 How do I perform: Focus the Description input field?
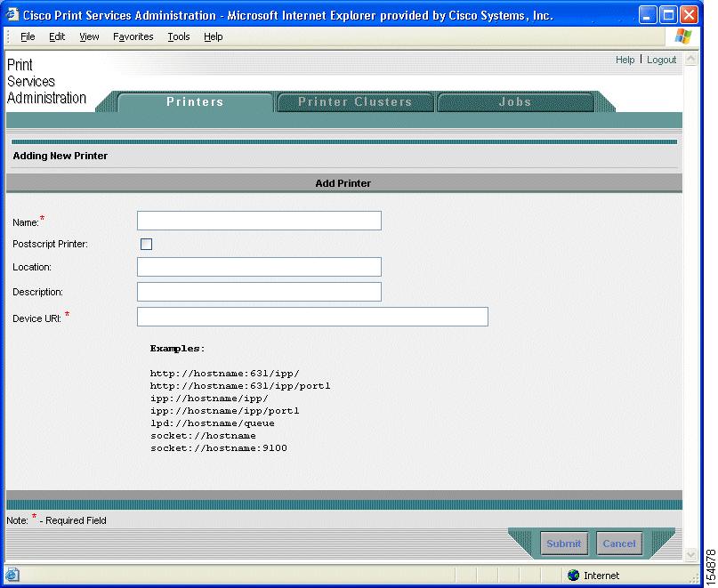[x=259, y=292]
